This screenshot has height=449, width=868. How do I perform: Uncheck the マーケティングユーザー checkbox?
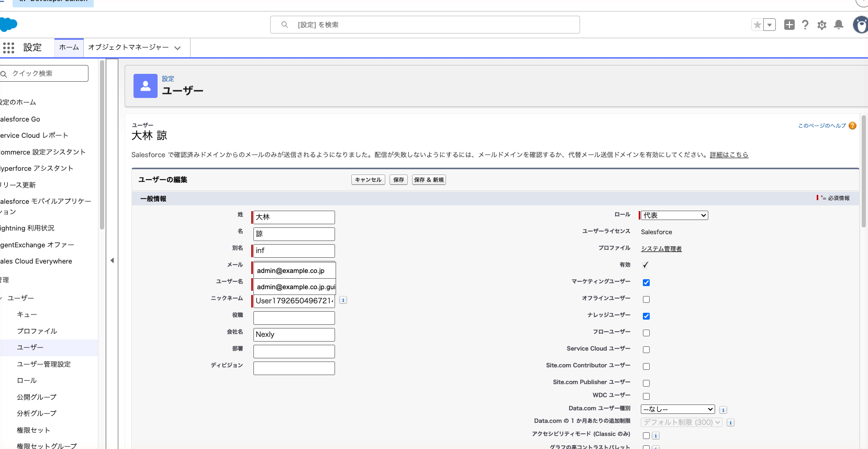click(x=646, y=282)
